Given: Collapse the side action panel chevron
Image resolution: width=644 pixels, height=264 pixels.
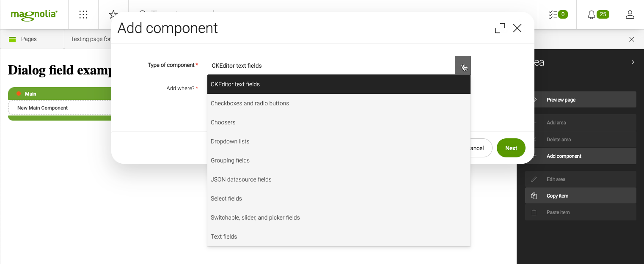Looking at the screenshot, I should coord(633,62).
